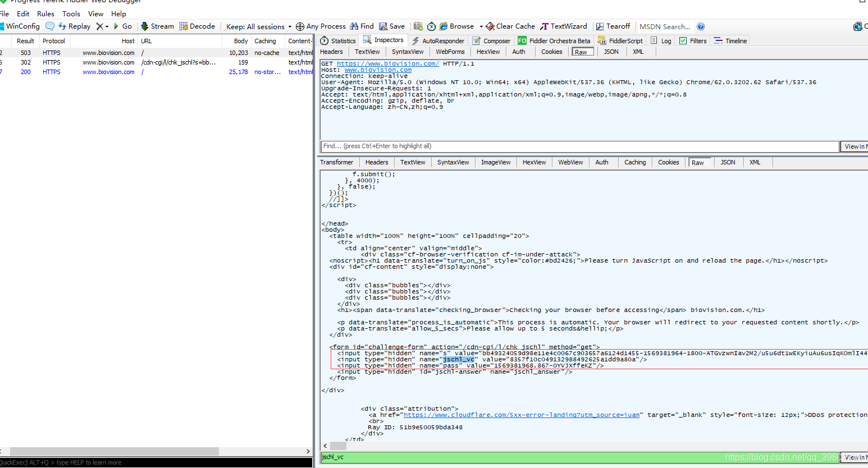Click the request Find text field

pyautogui.click(x=579, y=146)
